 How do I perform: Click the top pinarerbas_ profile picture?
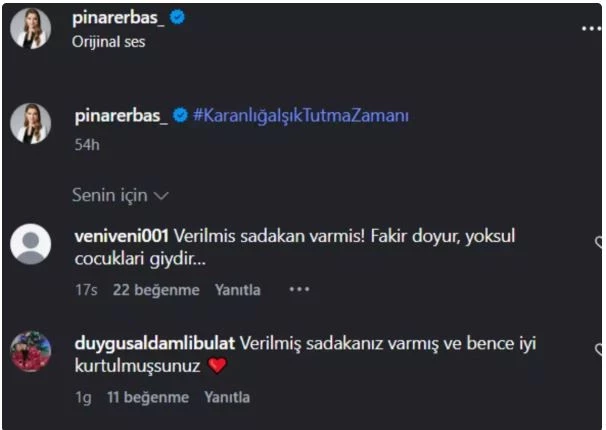30,29
